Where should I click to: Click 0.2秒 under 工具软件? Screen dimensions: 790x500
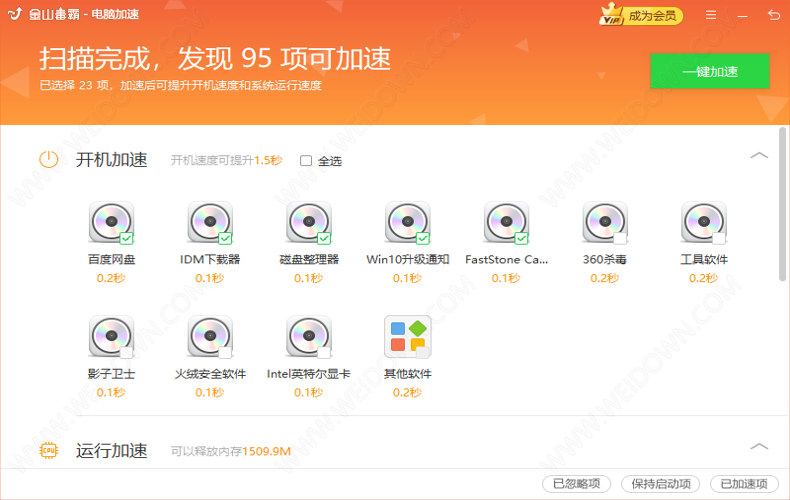pyautogui.click(x=704, y=278)
